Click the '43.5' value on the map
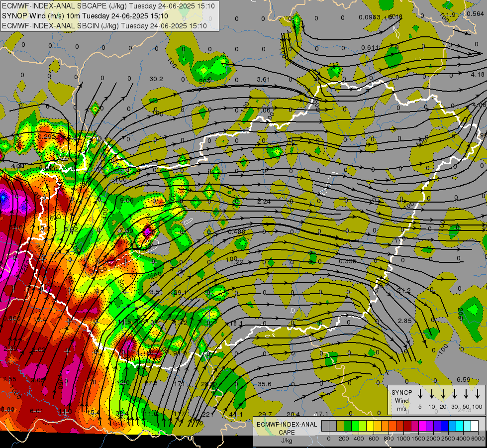Screen dimensions: 487x448 point(153,292)
